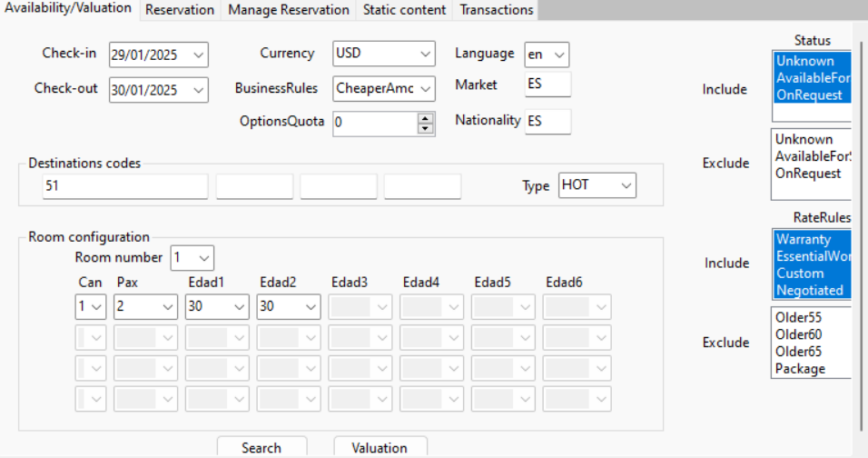Screen dimensions: 868x458
Task: Open the Pax dropdown in first row
Action: pyautogui.click(x=168, y=307)
